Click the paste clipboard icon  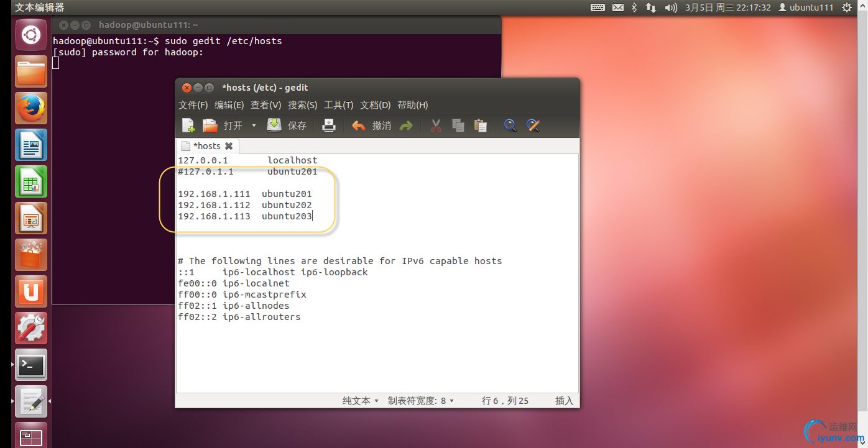[481, 126]
